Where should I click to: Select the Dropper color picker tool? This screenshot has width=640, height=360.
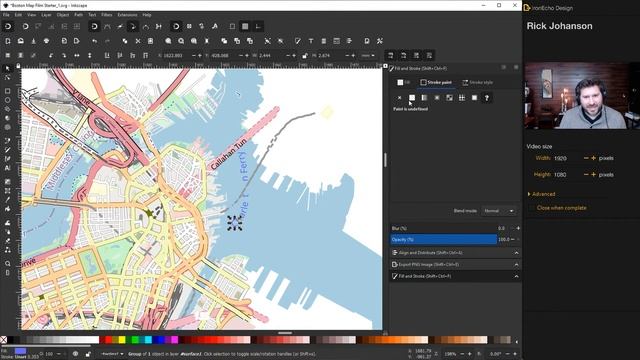point(7,200)
